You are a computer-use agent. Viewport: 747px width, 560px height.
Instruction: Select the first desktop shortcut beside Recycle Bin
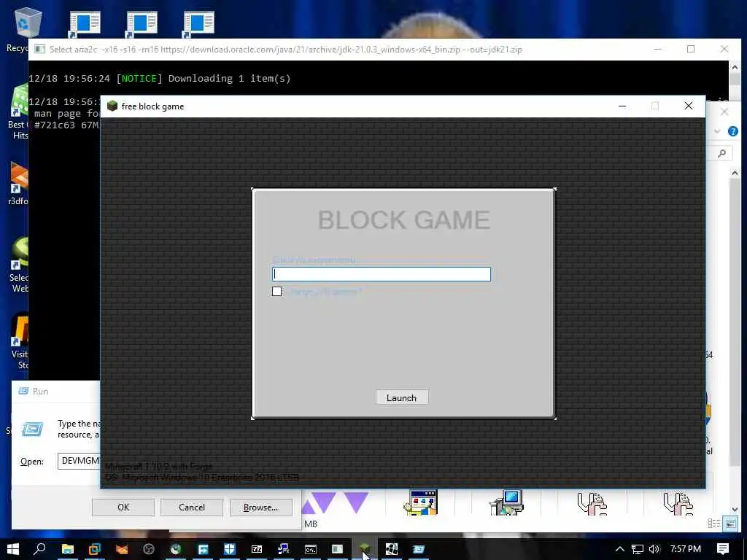[x=85, y=24]
